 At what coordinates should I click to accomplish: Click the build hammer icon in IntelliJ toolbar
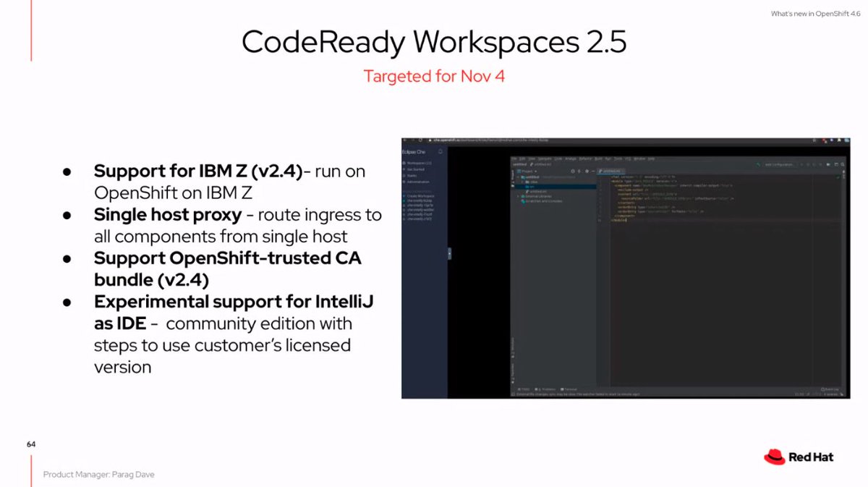pyautogui.click(x=758, y=164)
